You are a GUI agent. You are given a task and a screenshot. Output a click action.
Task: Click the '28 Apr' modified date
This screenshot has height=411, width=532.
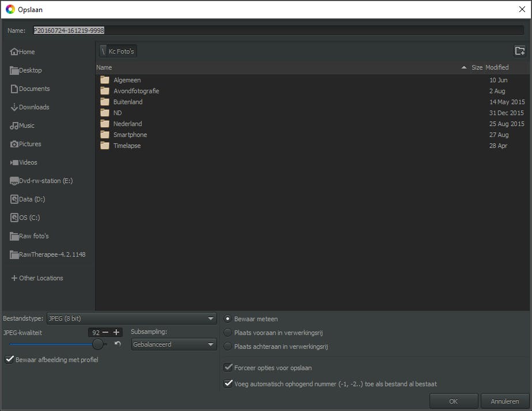(x=498, y=146)
